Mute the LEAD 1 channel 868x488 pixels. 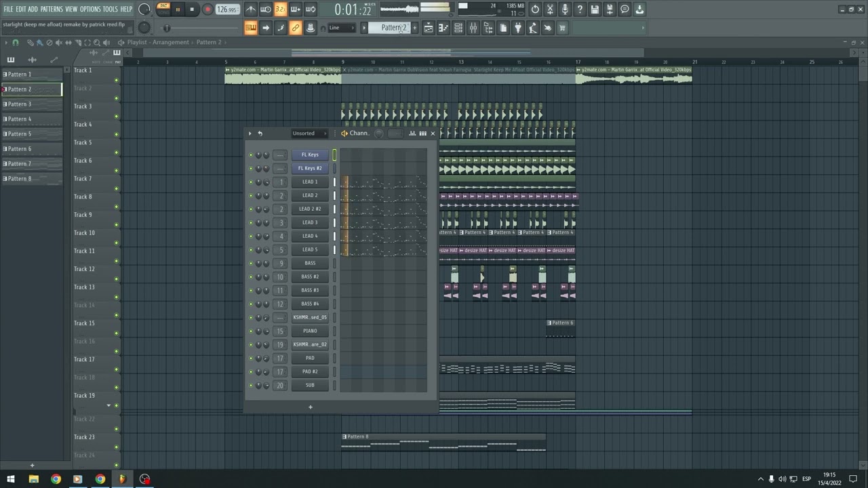click(250, 182)
